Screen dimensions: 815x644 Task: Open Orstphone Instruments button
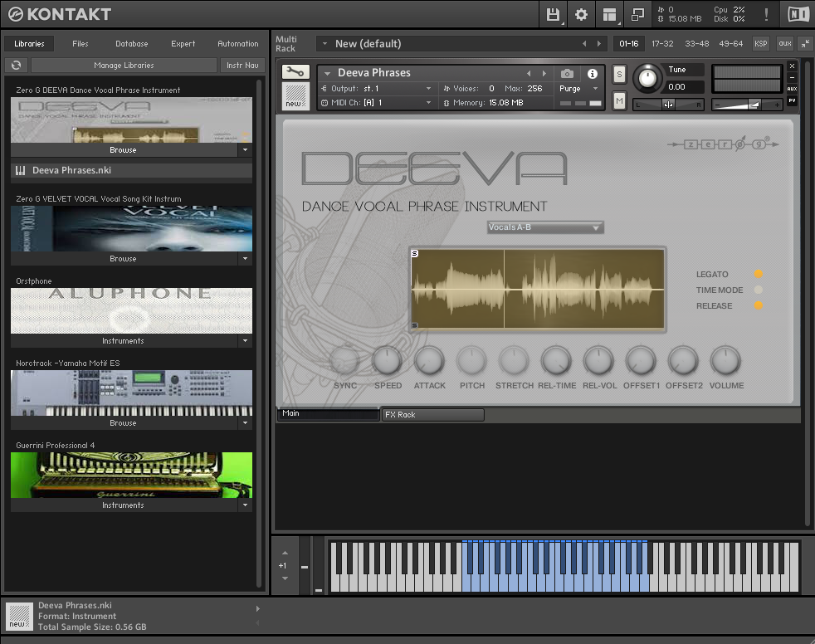(124, 340)
